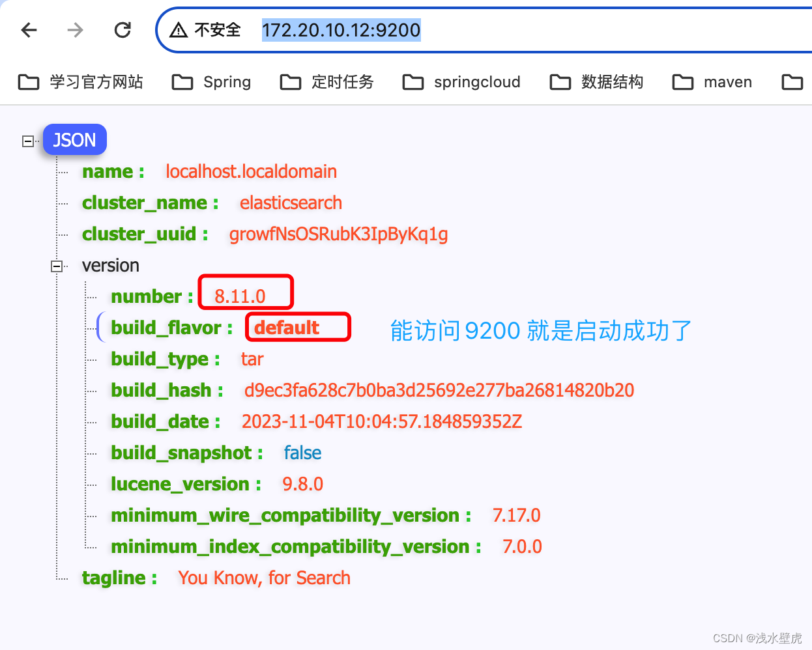Open the springcloud bookmark folder
The height and width of the screenshot is (650, 812).
(461, 82)
